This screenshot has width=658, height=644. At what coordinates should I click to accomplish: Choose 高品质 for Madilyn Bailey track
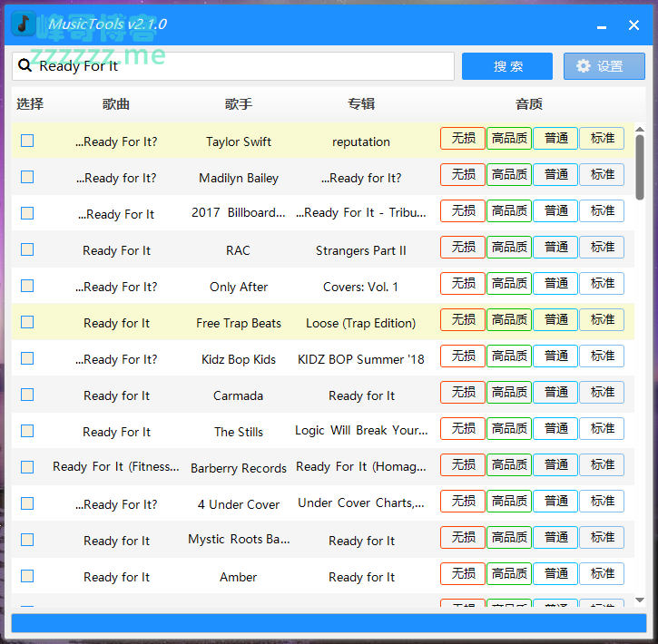[x=509, y=174]
